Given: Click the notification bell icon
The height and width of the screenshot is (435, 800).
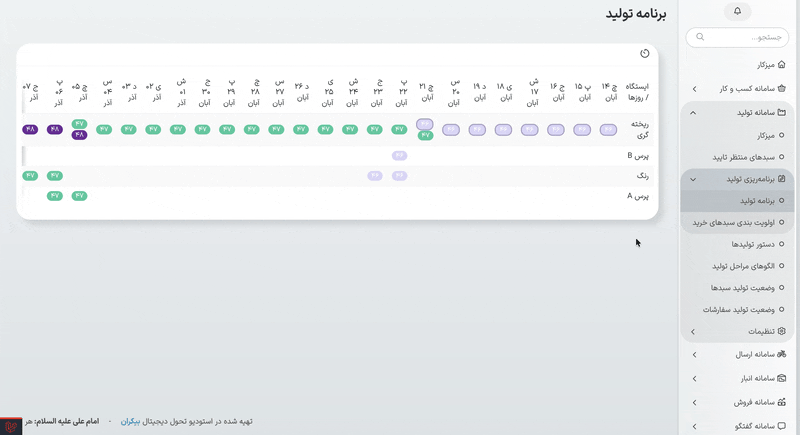Looking at the screenshot, I should [737, 11].
